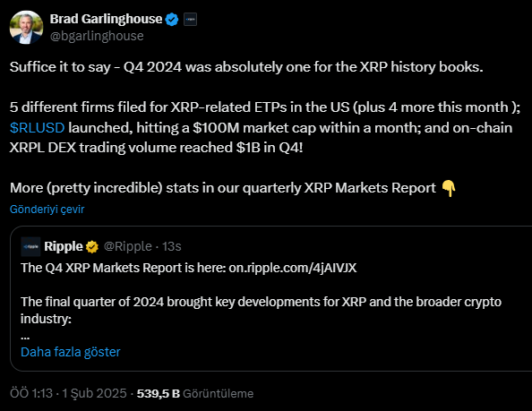The height and width of the screenshot is (411, 532).
Task: Click the Ripple affiliation badge beside name
Action: pos(191,20)
